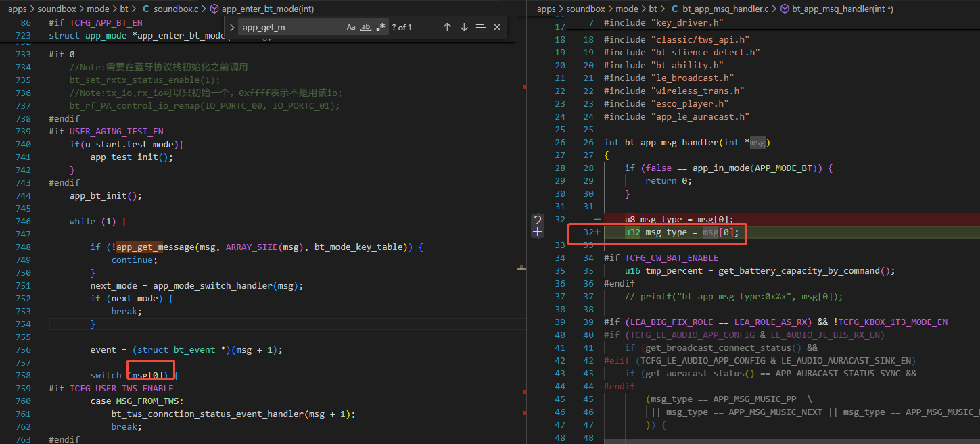Toggle Find in Selection icon
This screenshot has height=444, width=980.
480,27
